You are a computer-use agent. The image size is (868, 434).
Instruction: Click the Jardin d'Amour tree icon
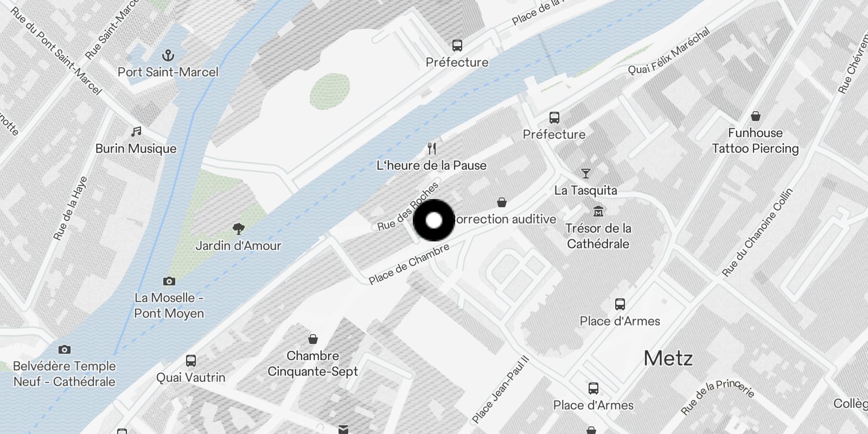238,228
